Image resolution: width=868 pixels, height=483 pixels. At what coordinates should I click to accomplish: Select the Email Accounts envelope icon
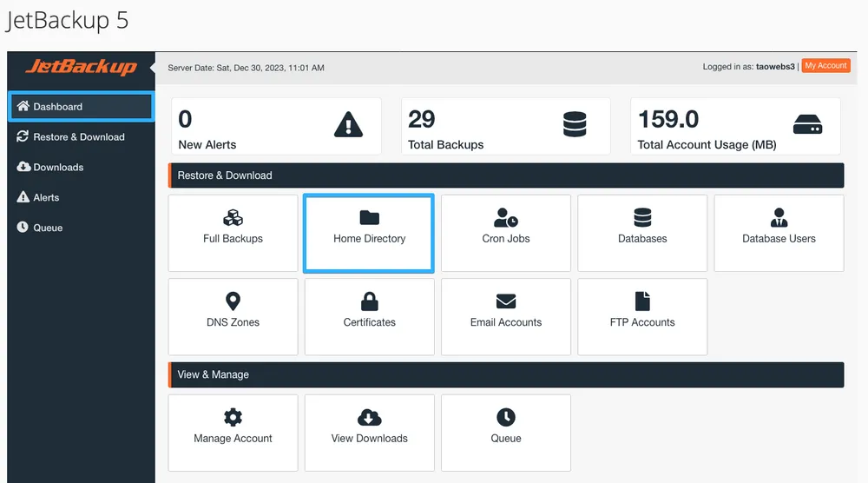click(x=506, y=301)
